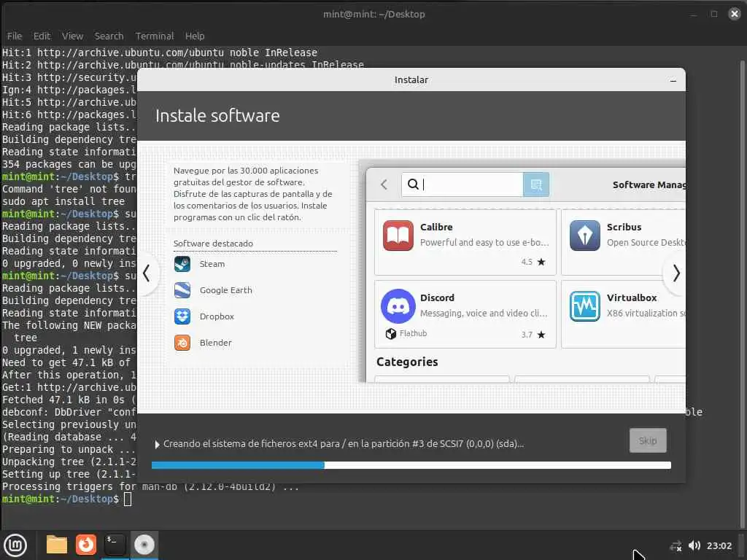
Task: Click the terminal prompt at the bottom line
Action: [x=60, y=499]
